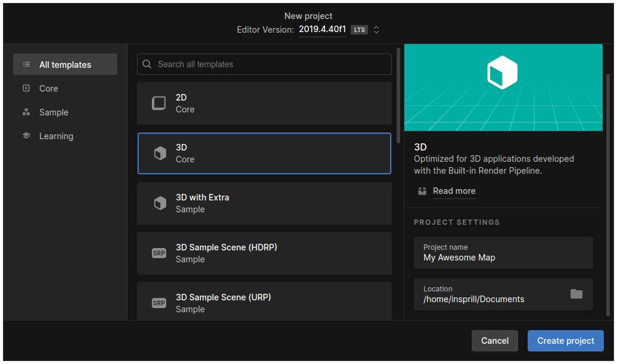Open the Learning templates category

[x=65, y=136]
